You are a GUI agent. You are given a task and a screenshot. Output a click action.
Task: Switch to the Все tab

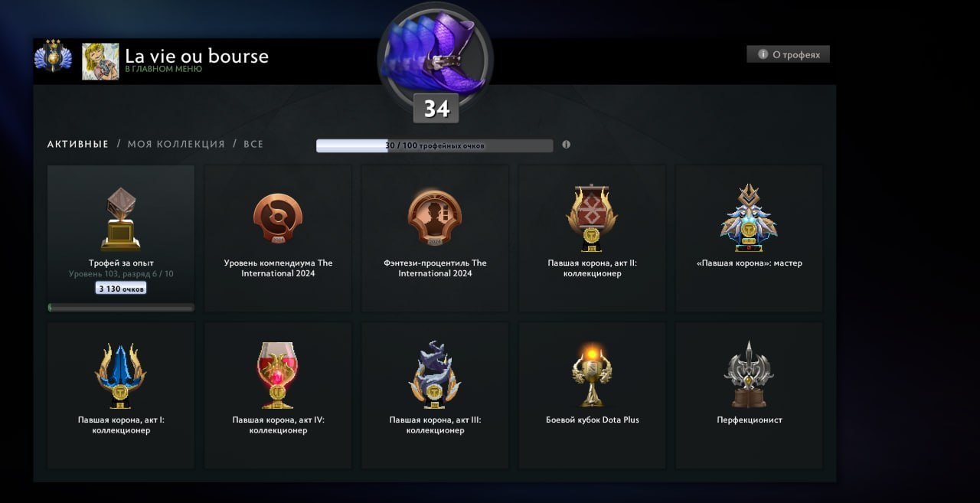253,144
